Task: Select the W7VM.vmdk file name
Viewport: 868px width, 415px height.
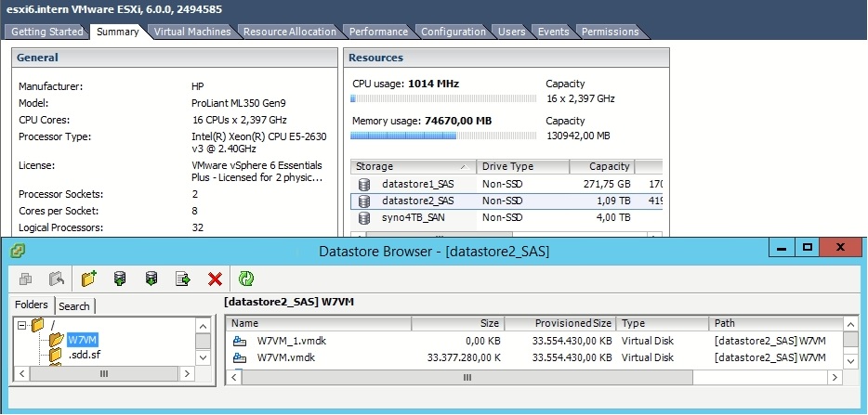Action: [285, 357]
